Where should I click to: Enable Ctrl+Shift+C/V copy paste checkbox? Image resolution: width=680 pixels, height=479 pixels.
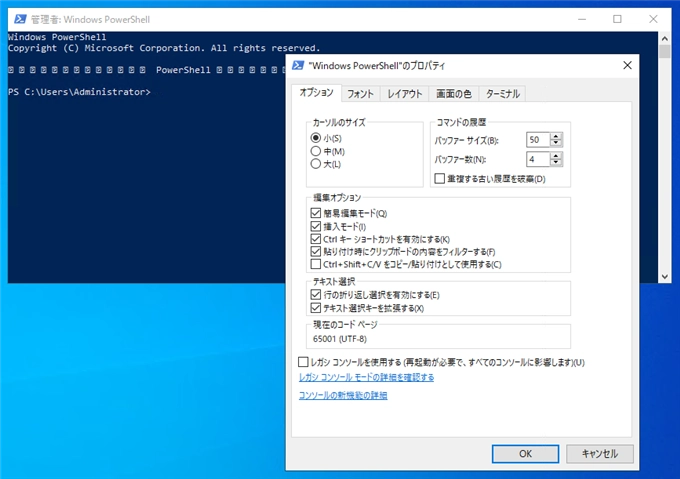pos(316,264)
